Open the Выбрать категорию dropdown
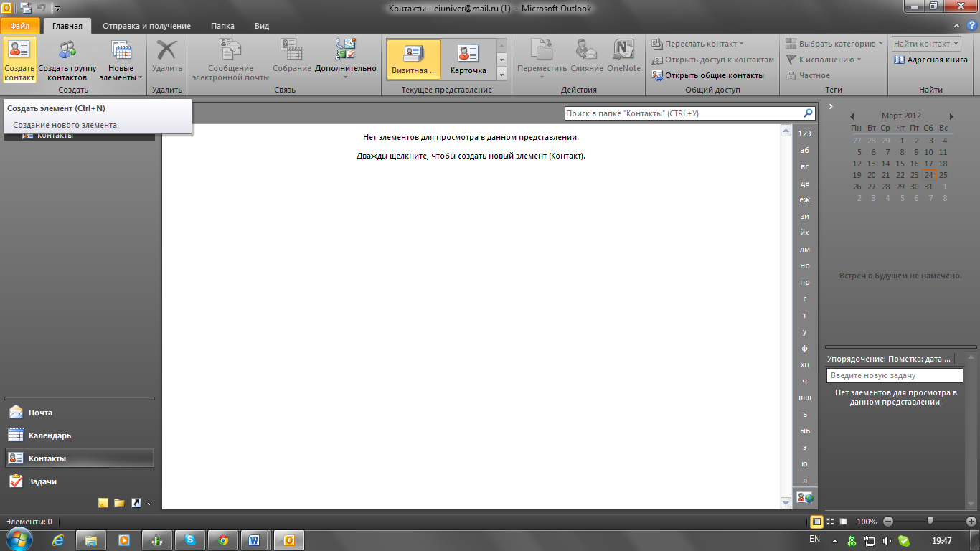Image resolution: width=980 pixels, height=551 pixels. coord(834,44)
